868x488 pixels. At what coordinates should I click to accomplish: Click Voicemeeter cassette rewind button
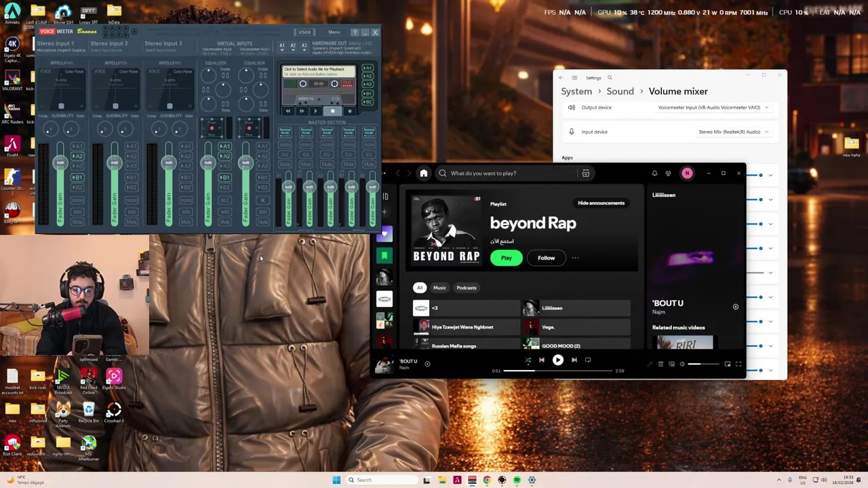288,111
